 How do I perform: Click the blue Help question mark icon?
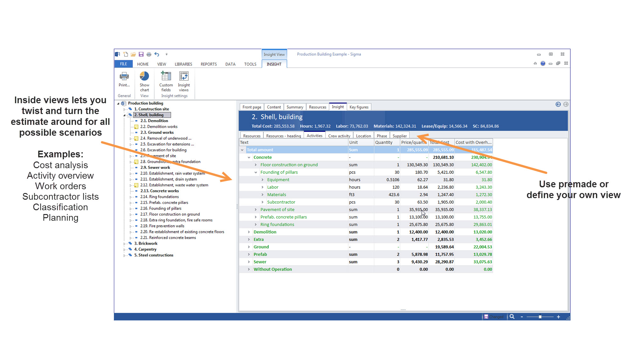coord(543,63)
